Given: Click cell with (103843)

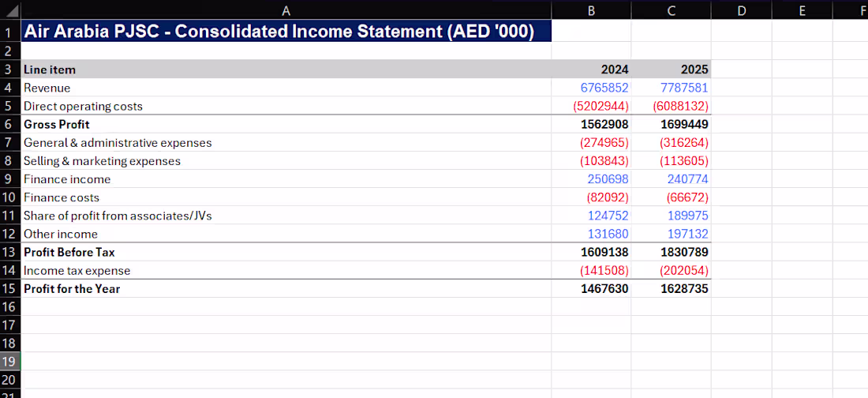Looking at the screenshot, I should [591, 161].
